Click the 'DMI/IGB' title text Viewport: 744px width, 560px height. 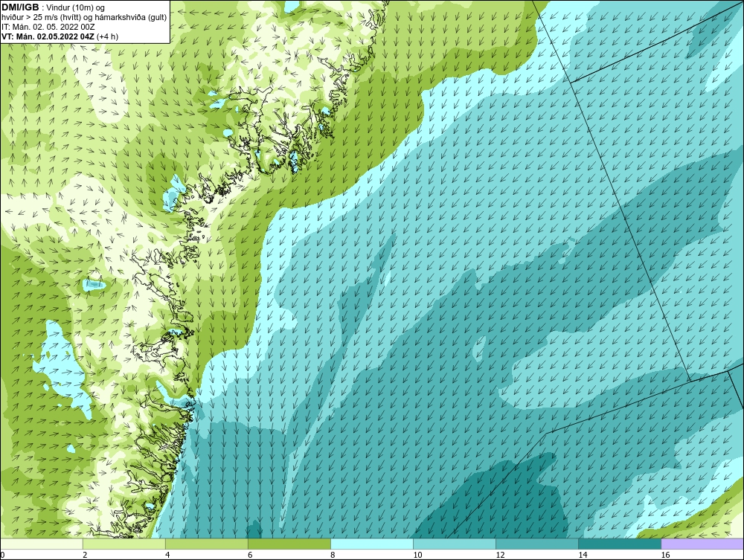click(20, 7)
